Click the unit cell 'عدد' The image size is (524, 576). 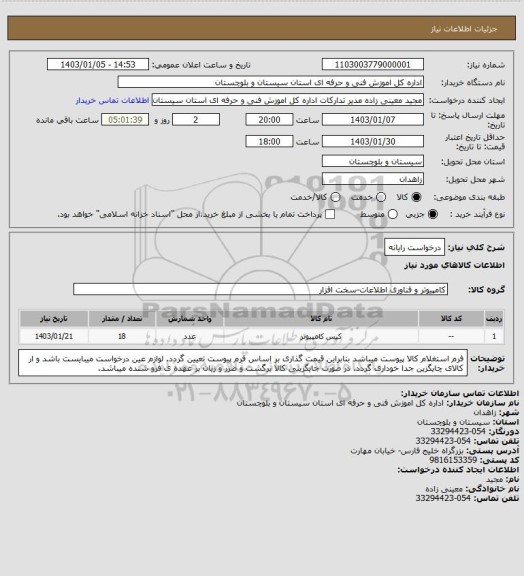(190, 336)
